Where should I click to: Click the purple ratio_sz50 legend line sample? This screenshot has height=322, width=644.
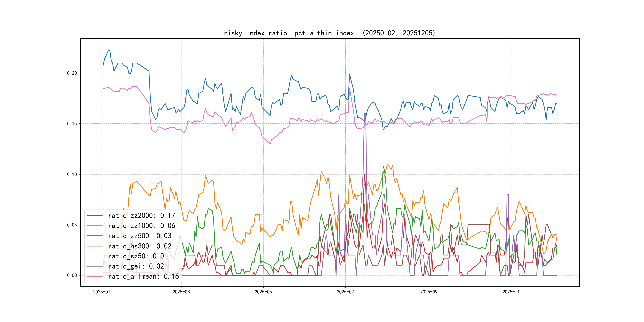click(x=94, y=256)
